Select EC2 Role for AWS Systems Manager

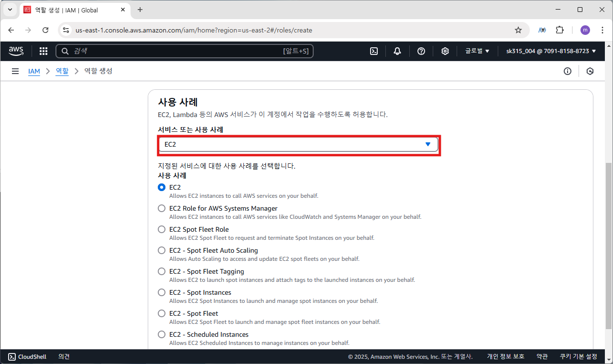click(x=162, y=208)
